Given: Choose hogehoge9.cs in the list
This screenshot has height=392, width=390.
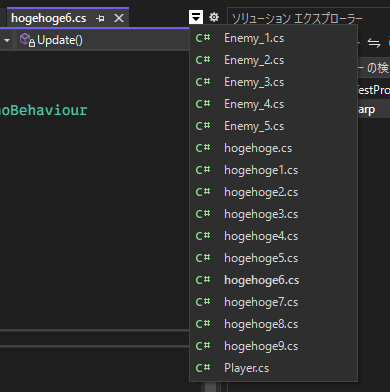Looking at the screenshot, I should 273,346.
